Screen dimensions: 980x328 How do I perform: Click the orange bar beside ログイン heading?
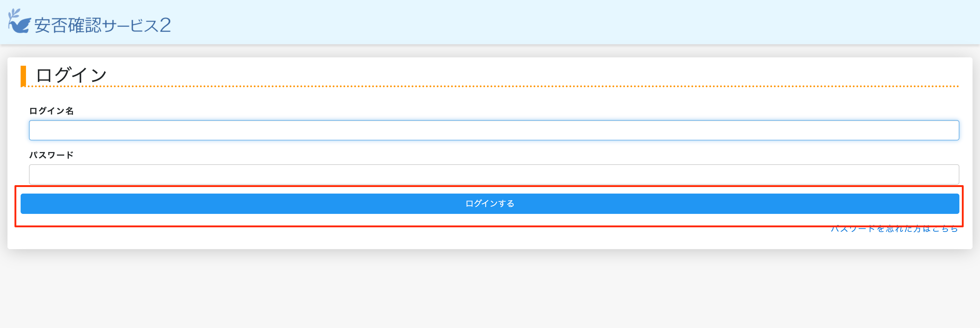(23, 76)
